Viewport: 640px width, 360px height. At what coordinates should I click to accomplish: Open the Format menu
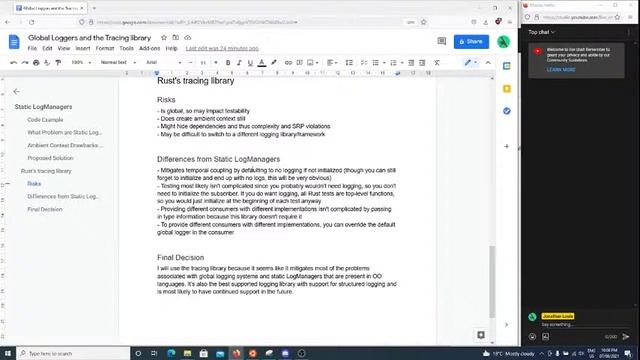click(105, 48)
